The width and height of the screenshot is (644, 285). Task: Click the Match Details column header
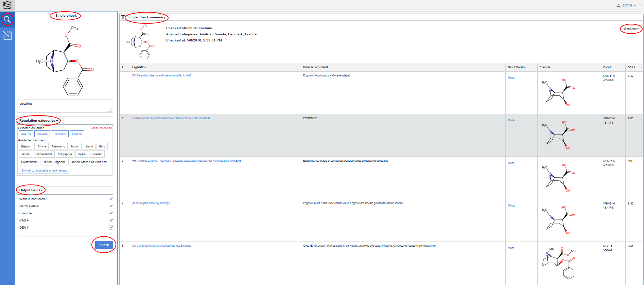516,67
